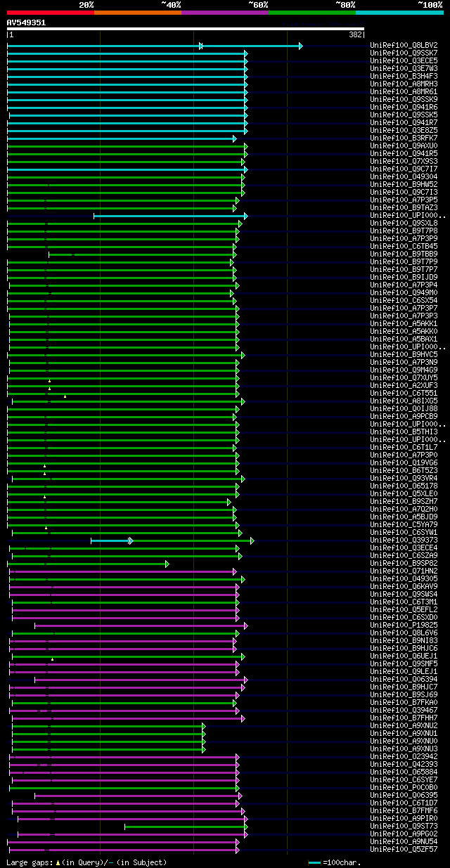Viewport: 450px width, 868px height.
Task: Click the label UniRef100_A9XNU2
Action: [x=404, y=725]
